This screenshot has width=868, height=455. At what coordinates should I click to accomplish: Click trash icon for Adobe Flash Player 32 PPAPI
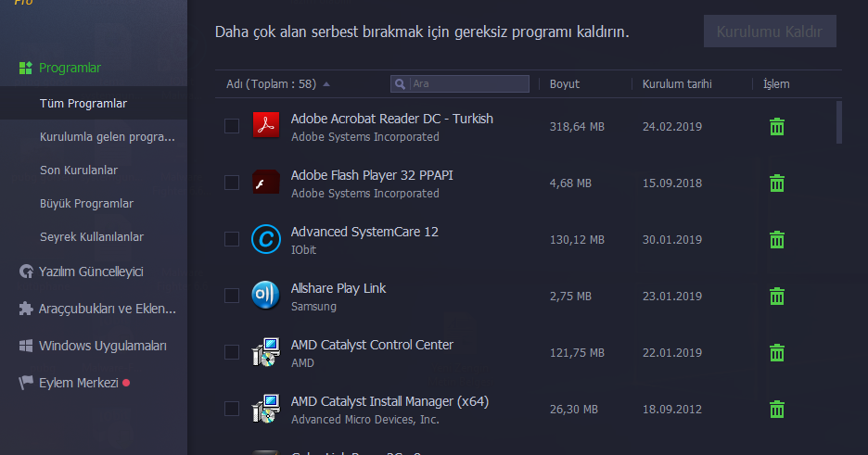(777, 183)
